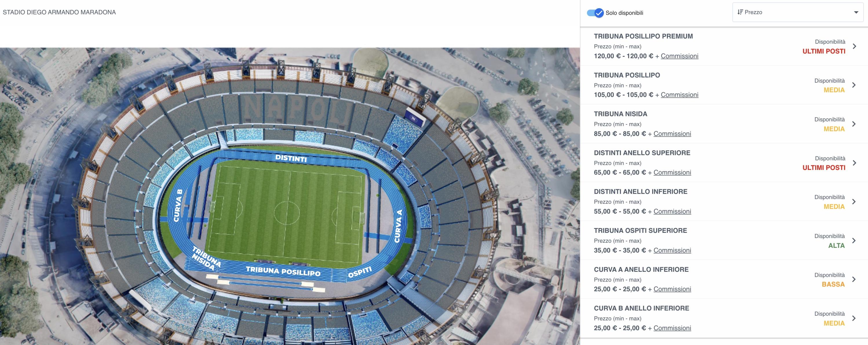Expand Distinti Anello Inferiore chevron
868x345 pixels.
pyautogui.click(x=854, y=202)
